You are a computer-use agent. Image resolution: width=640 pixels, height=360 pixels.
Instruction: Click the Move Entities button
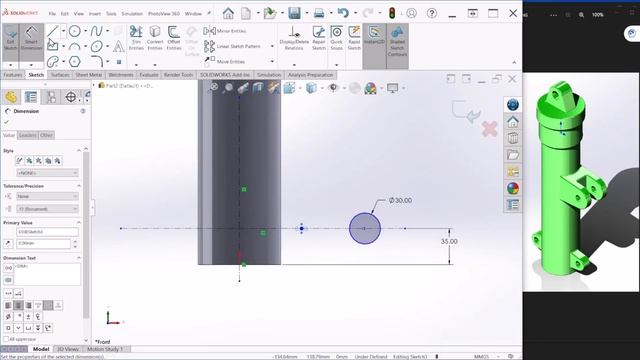(224, 61)
